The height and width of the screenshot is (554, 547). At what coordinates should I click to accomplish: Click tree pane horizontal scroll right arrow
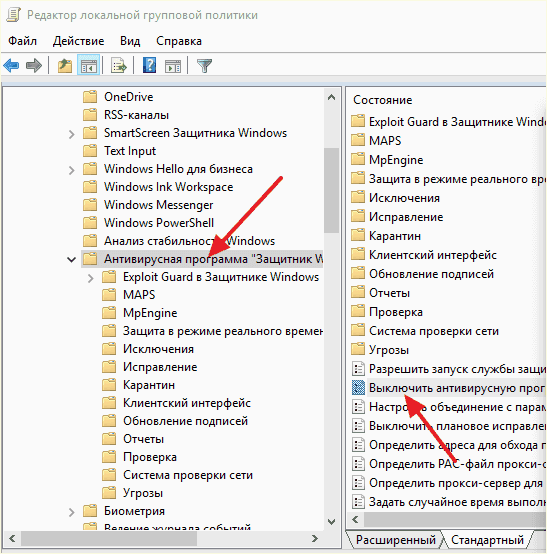coord(314,539)
